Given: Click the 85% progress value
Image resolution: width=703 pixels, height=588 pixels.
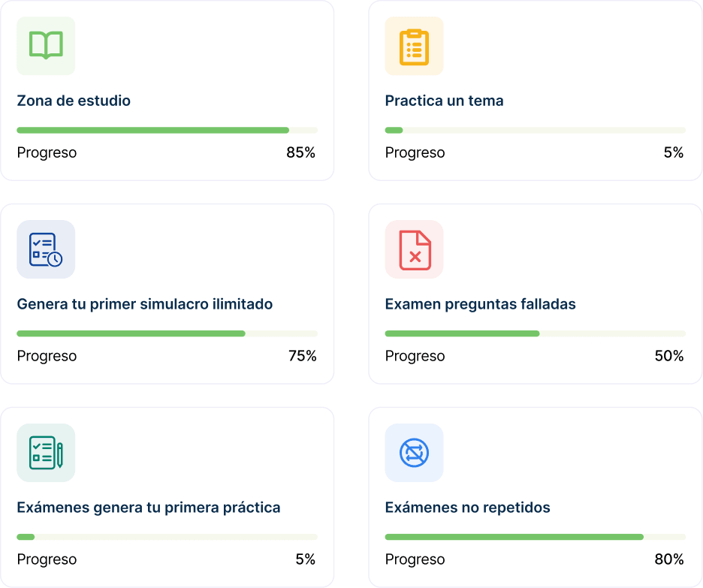Looking at the screenshot, I should pyautogui.click(x=300, y=152).
